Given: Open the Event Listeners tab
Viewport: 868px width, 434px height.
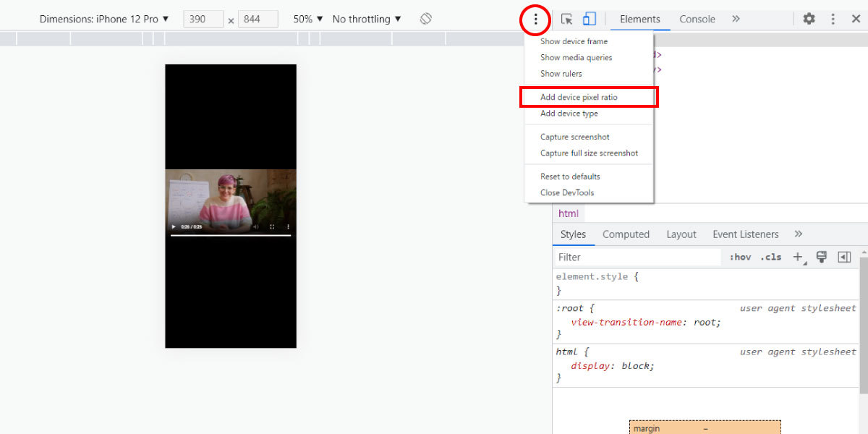Looking at the screenshot, I should tap(746, 234).
